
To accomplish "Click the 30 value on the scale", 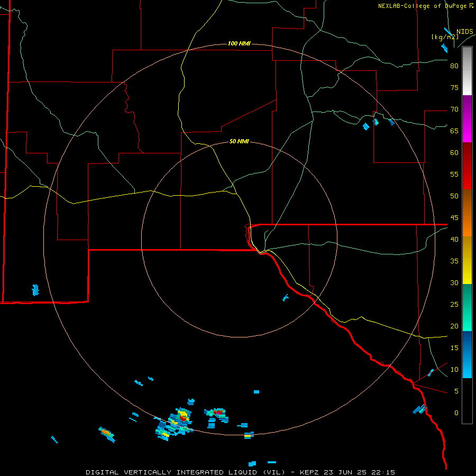I will [454, 282].
